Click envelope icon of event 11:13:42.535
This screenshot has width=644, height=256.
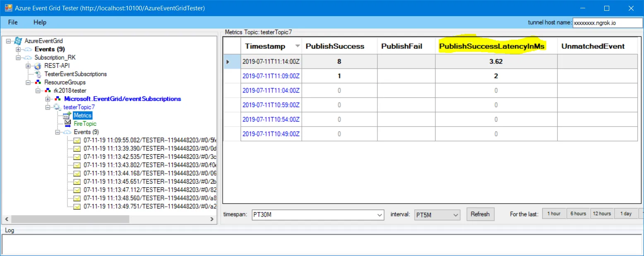click(x=77, y=157)
